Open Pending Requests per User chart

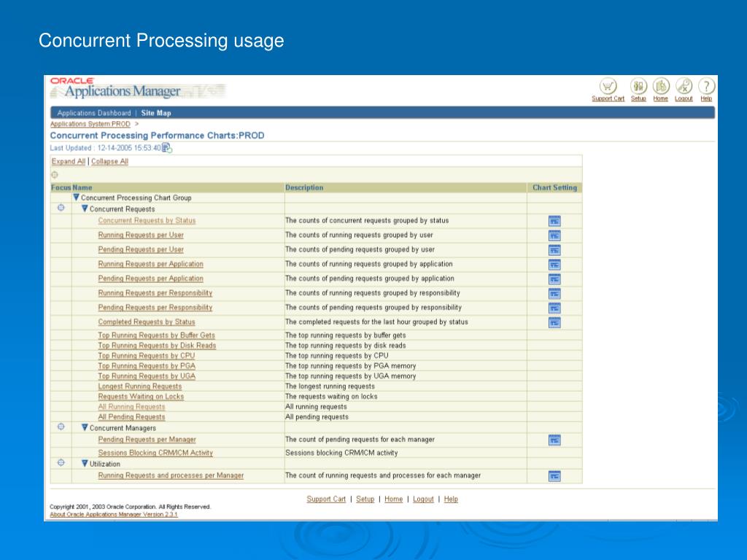(141, 249)
